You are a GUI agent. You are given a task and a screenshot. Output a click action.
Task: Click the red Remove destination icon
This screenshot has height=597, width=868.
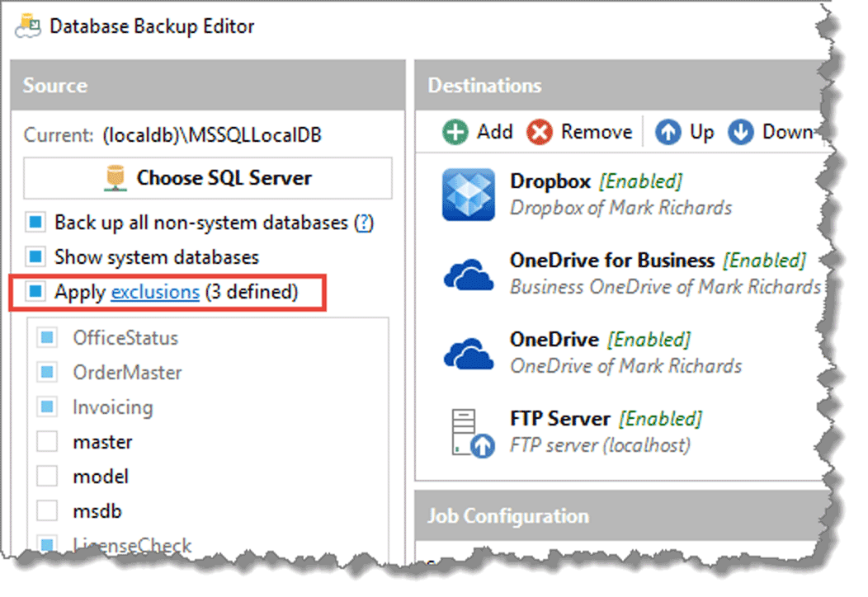pos(539,133)
